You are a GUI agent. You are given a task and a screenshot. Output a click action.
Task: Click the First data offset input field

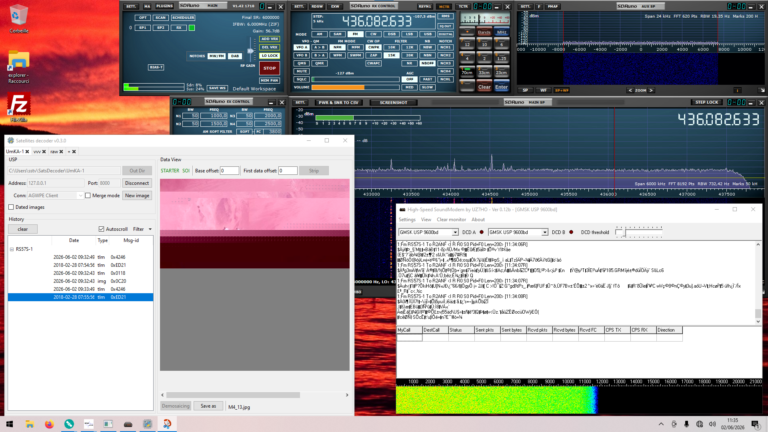point(288,170)
